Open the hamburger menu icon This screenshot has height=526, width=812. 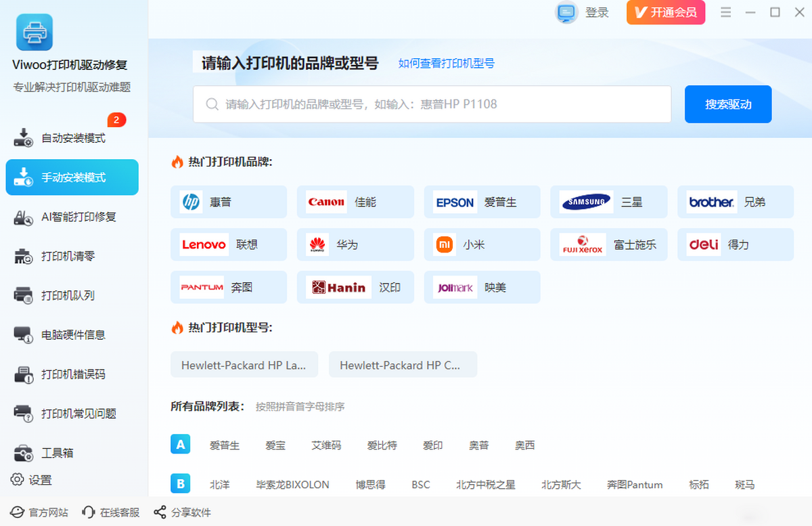(x=726, y=12)
